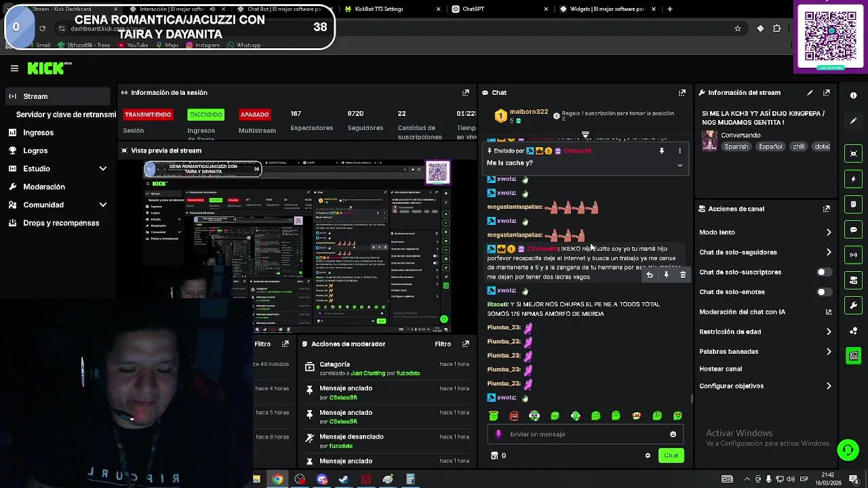
Task: Toggle stream preview widget icon in right sidebar
Action: tap(854, 154)
